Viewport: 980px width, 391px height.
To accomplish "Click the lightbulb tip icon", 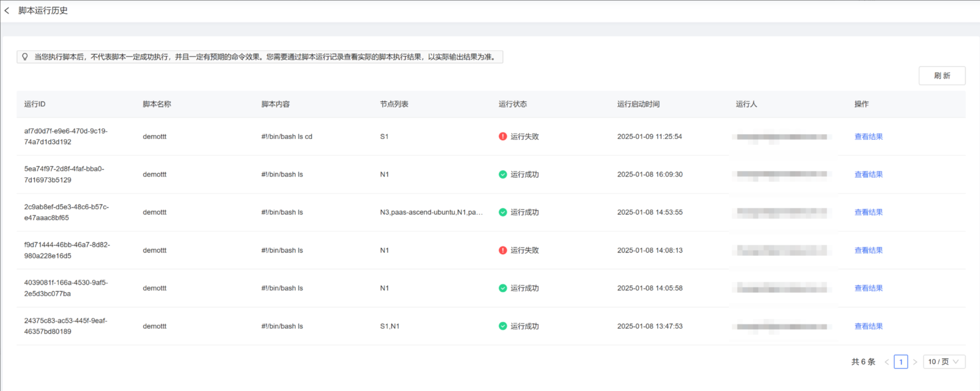I will click(x=25, y=57).
